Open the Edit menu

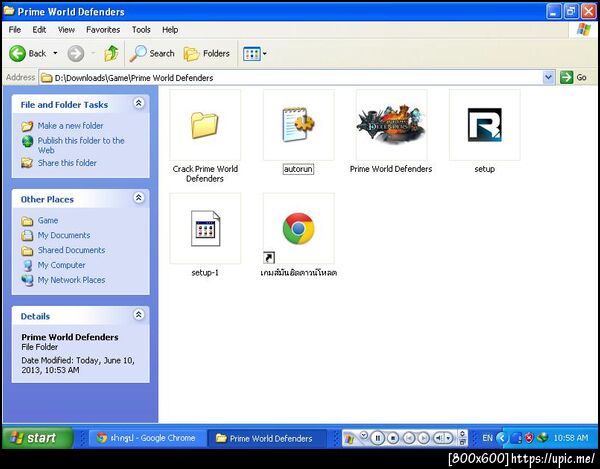39,29
